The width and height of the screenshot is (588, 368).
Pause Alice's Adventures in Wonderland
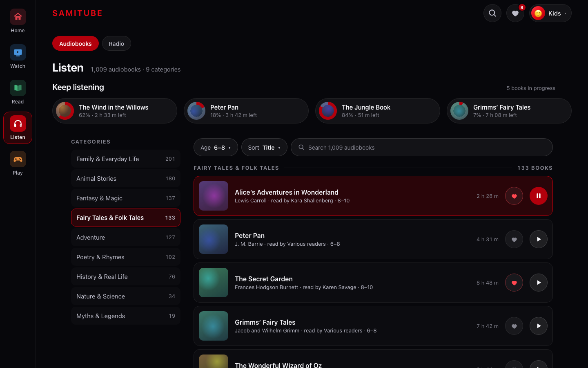click(539, 196)
